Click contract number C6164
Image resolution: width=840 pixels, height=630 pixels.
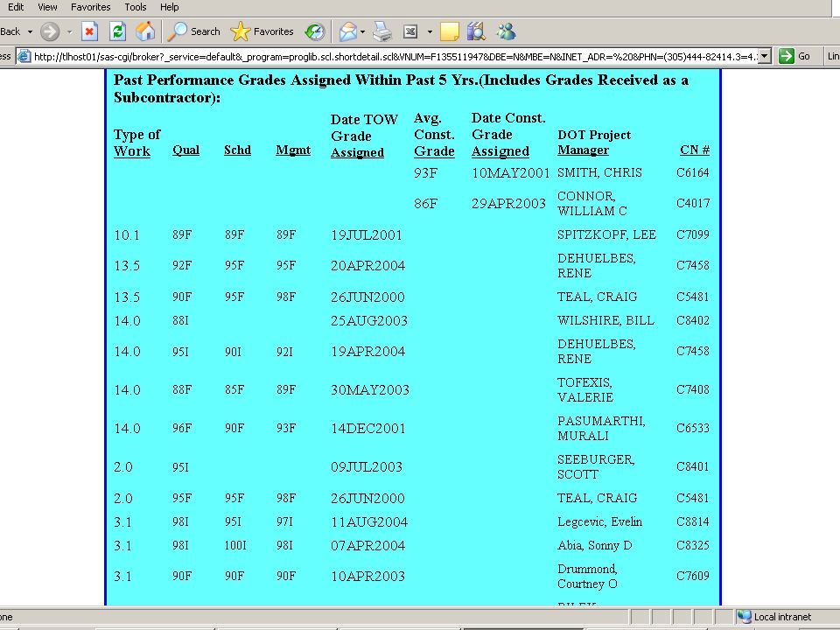(x=693, y=172)
